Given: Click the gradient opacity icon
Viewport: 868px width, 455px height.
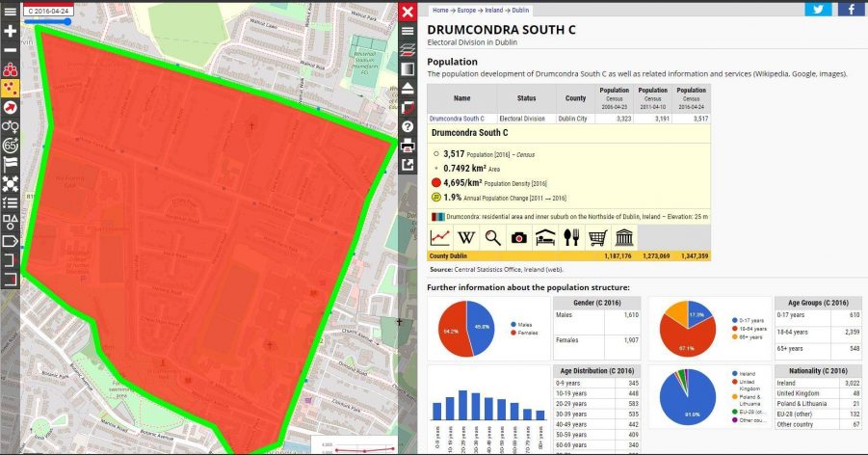Looking at the screenshot, I should tap(408, 69).
